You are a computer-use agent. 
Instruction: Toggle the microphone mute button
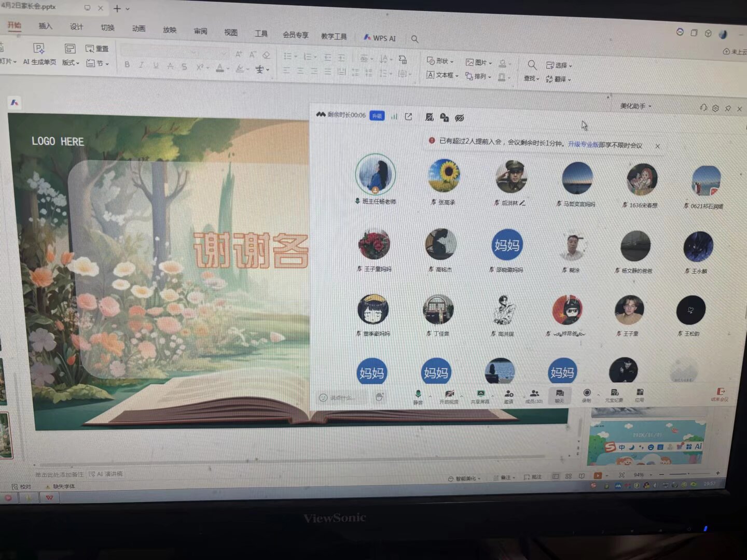[x=418, y=395]
